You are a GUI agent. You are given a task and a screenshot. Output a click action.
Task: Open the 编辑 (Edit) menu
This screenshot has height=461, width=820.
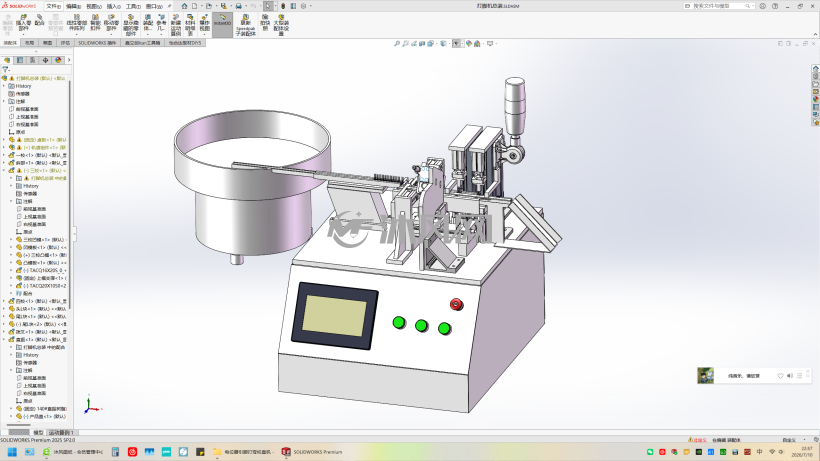pos(73,6)
